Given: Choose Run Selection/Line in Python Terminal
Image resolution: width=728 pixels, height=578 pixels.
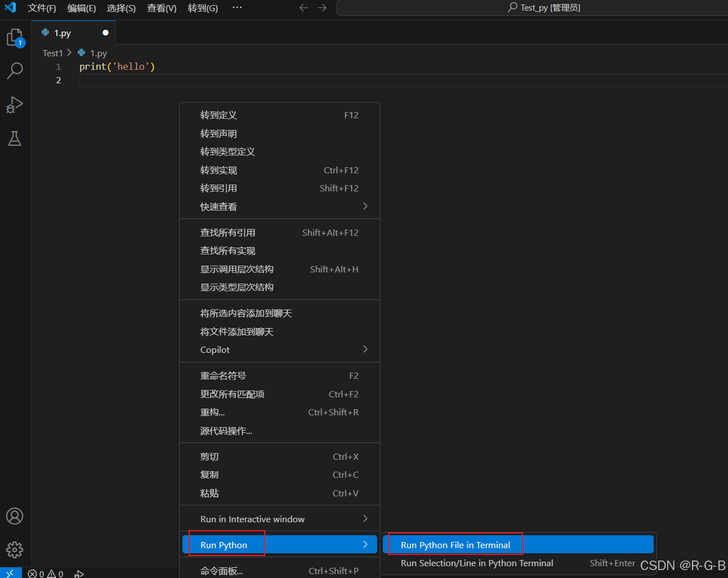Looking at the screenshot, I should (518, 563).
